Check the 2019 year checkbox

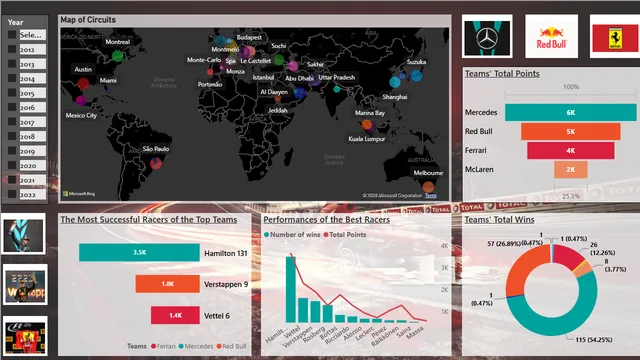(12, 151)
